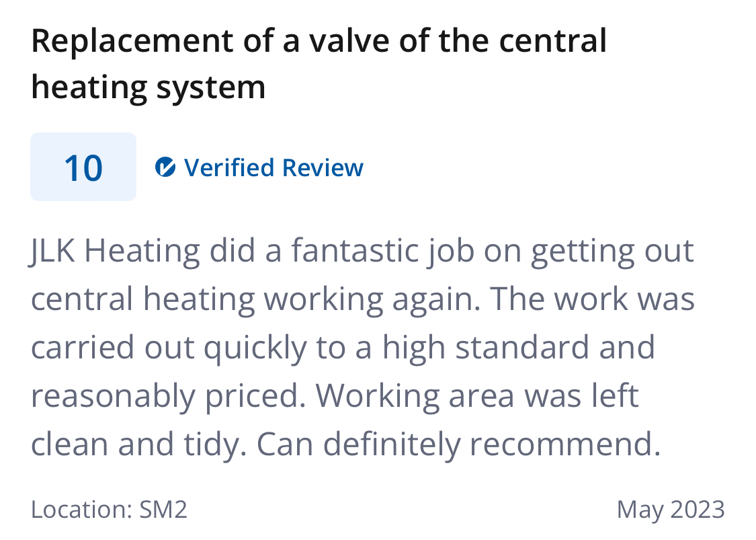Click the 'JLK Heating' name in review

pos(115,251)
